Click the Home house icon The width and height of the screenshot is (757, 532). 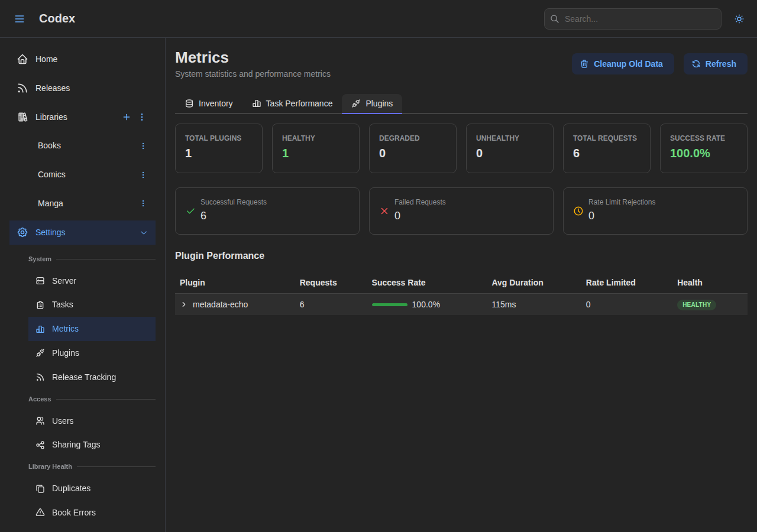pos(22,59)
